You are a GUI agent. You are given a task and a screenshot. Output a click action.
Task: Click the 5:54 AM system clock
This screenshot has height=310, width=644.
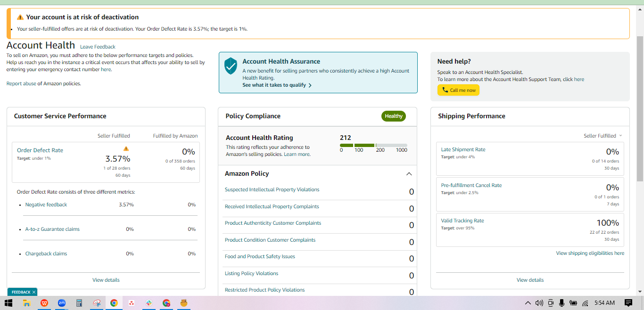coord(604,303)
